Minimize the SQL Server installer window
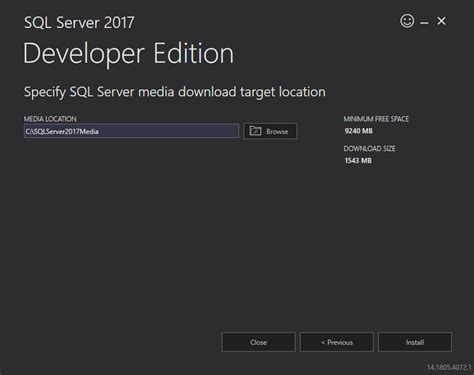The height and width of the screenshot is (375, 474). click(424, 23)
